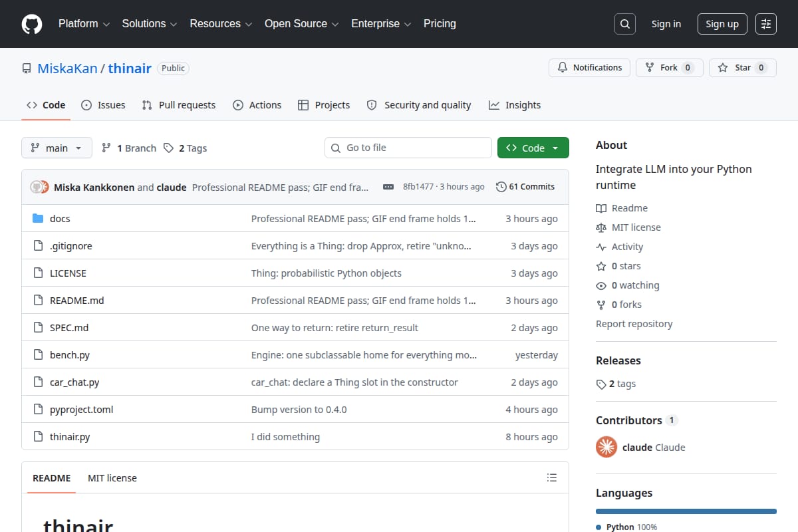
Task: Click the claude contributor avatar
Action: [x=606, y=448]
